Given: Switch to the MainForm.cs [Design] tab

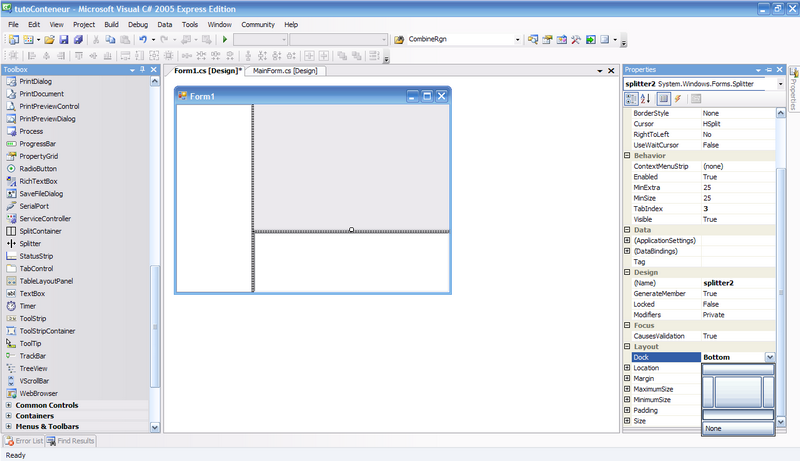Looking at the screenshot, I should [285, 71].
